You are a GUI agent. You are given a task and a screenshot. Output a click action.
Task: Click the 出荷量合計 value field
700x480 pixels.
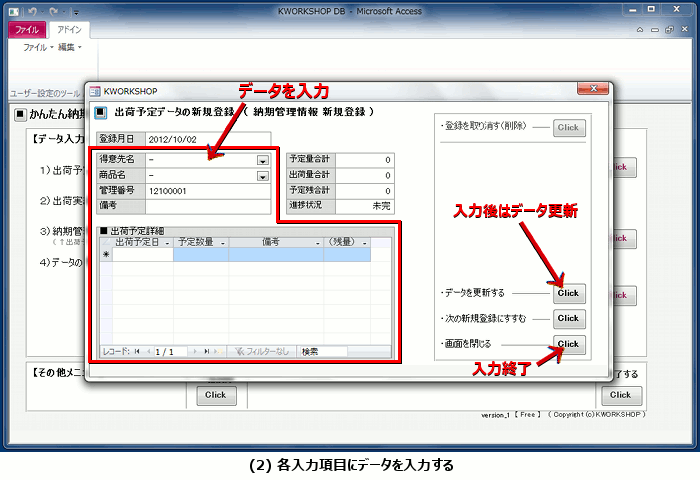point(365,175)
